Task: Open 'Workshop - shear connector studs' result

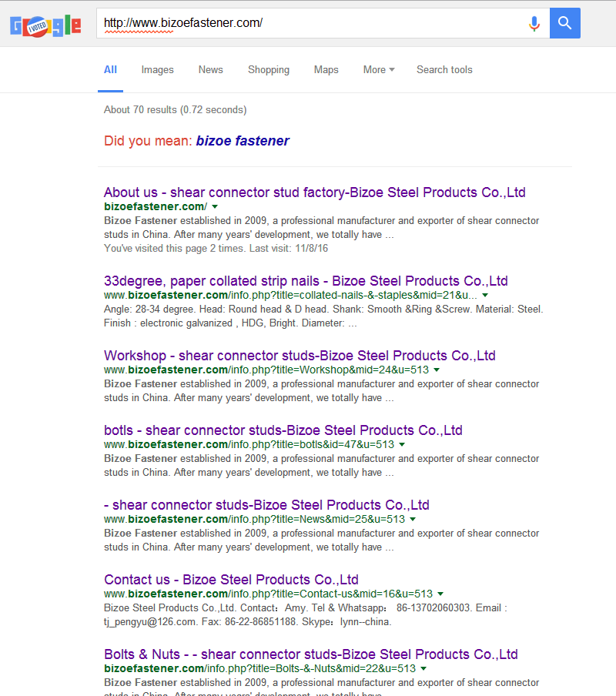Action: coord(300,356)
